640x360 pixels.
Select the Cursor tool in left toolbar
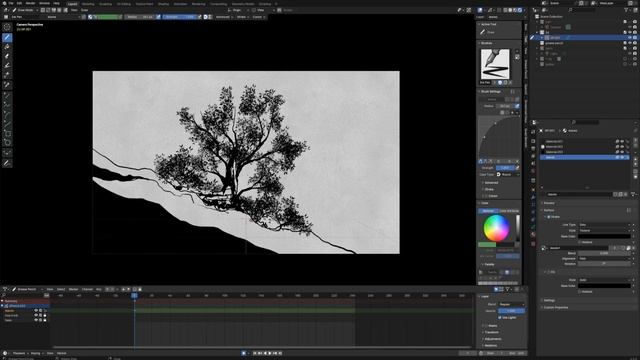click(x=7, y=27)
